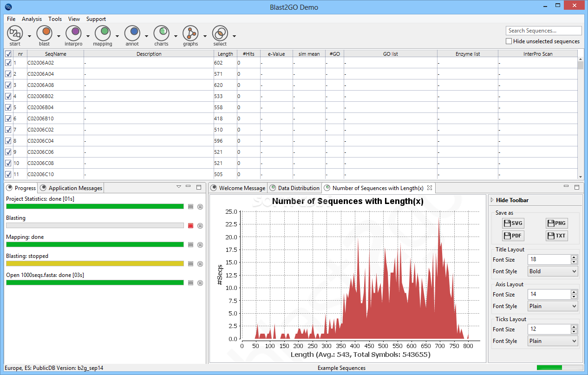Click Ticks Layout Font Size field

pos(549,329)
